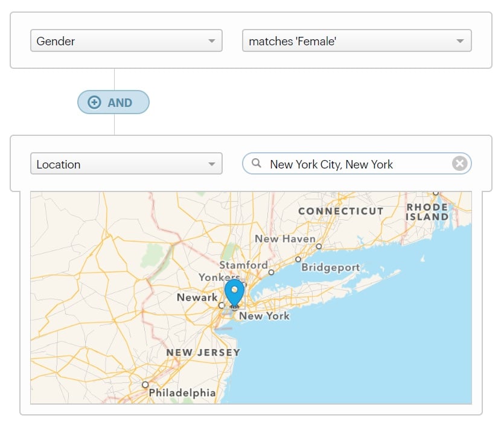Click the magnifier icon in location search
Screen dimensions: 504x430
point(257,164)
